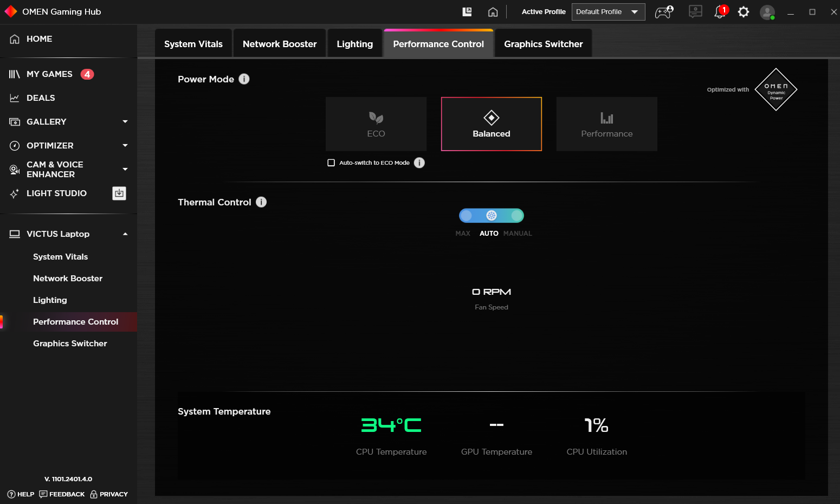The width and height of the screenshot is (840, 504).
Task: Set thermal control to AUTO
Action: pos(492,216)
